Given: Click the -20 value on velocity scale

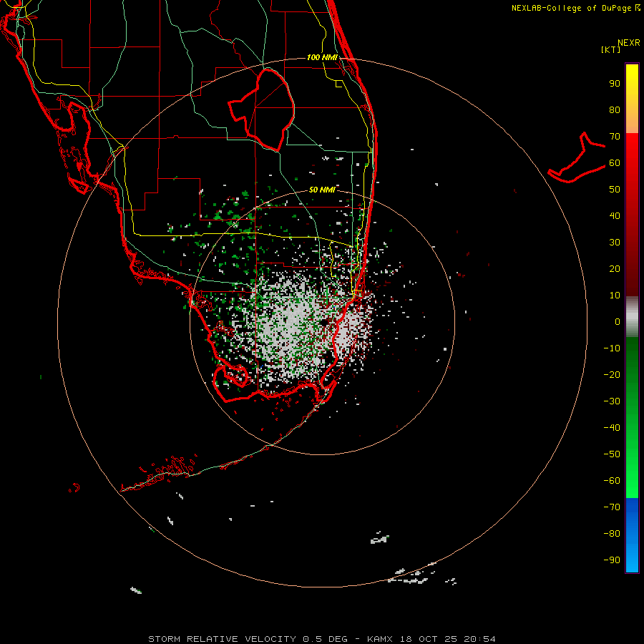Looking at the screenshot, I should [612, 374].
